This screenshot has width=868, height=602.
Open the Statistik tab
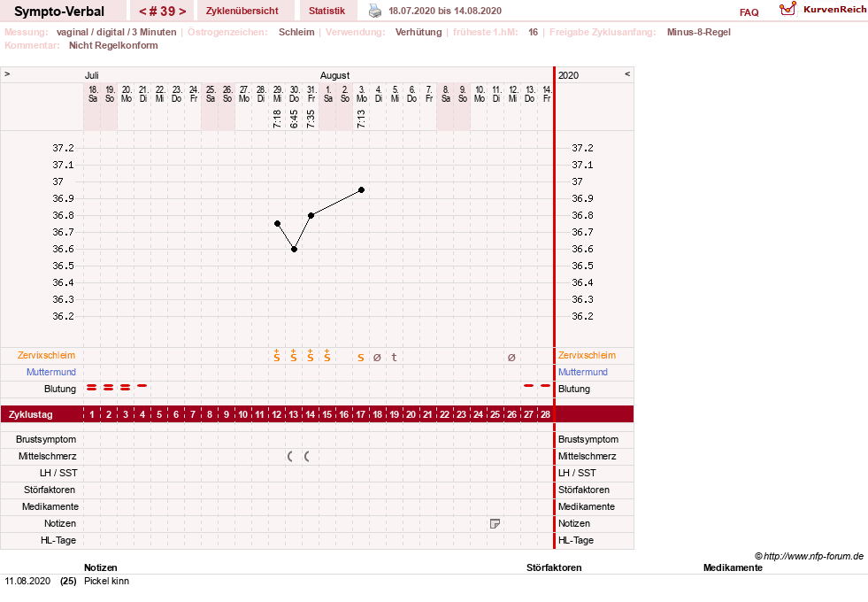click(326, 11)
